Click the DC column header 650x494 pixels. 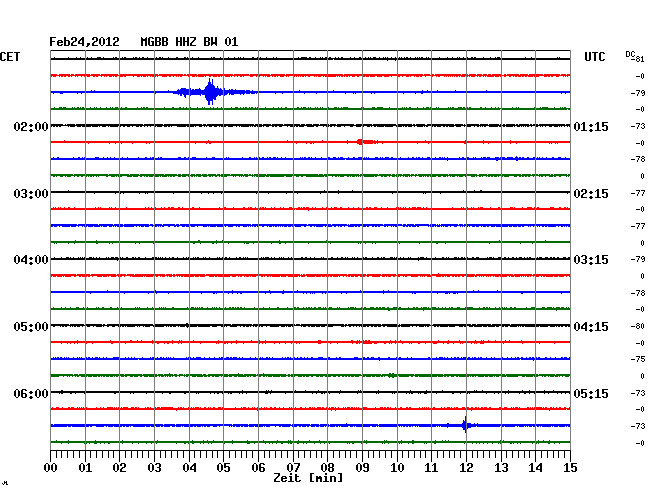(630, 54)
